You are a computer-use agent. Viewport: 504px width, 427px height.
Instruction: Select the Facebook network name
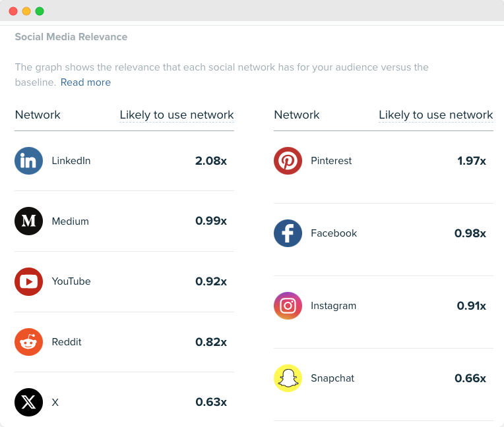pyautogui.click(x=334, y=233)
